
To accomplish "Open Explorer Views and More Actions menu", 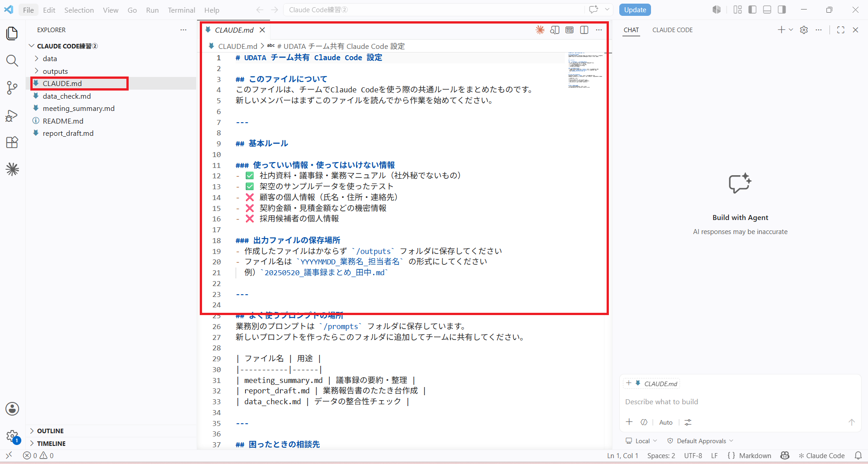I will [183, 30].
